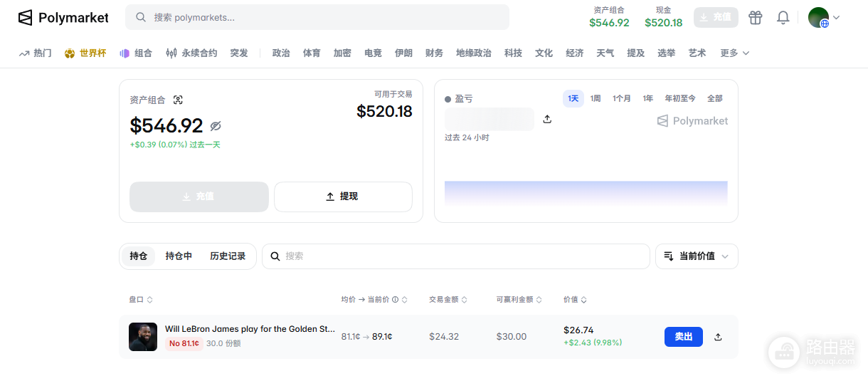Open the 政治 category

281,53
